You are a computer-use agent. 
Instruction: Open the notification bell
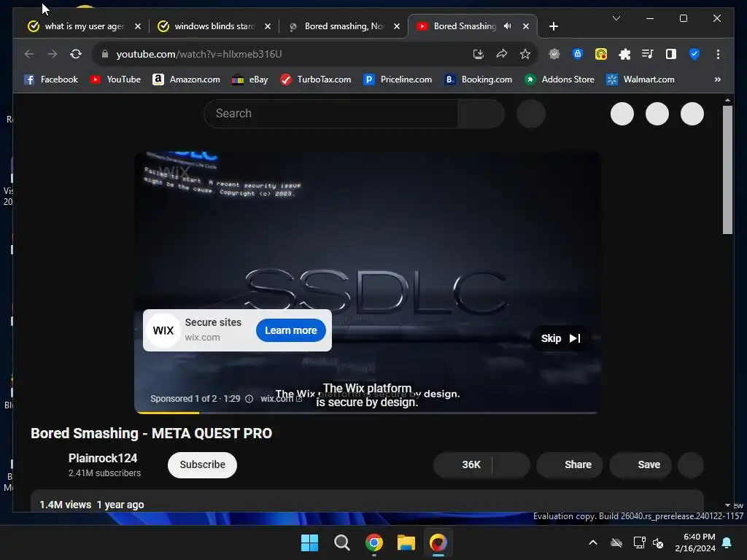[x=727, y=542]
